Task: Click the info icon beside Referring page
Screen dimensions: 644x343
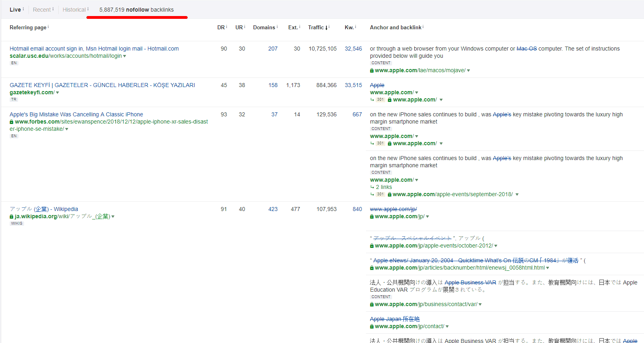Action: point(48,26)
